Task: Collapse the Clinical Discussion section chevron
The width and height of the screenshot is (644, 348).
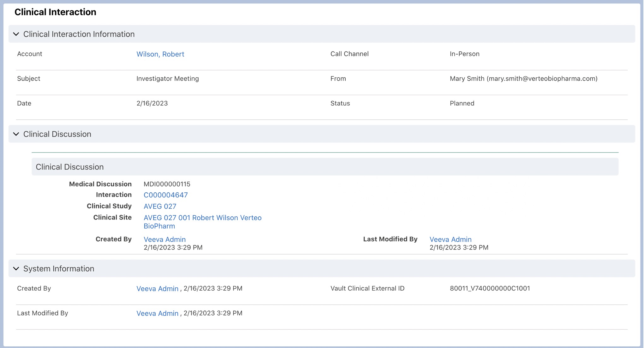Action: (16, 134)
